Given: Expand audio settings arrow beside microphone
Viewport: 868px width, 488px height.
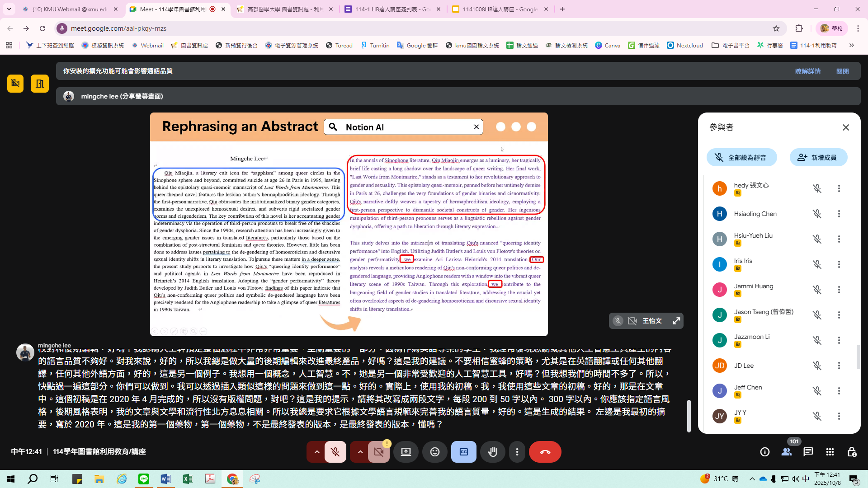Looking at the screenshot, I should 316,452.
